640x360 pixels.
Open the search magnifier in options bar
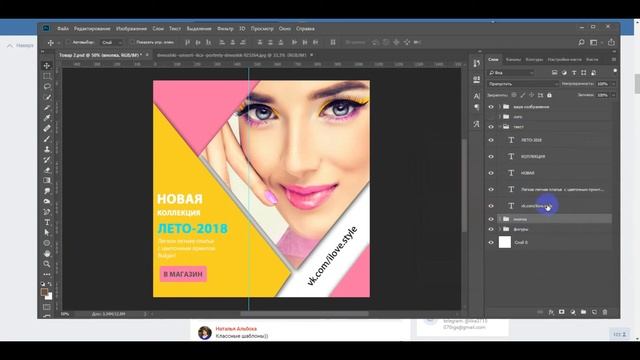point(582,42)
